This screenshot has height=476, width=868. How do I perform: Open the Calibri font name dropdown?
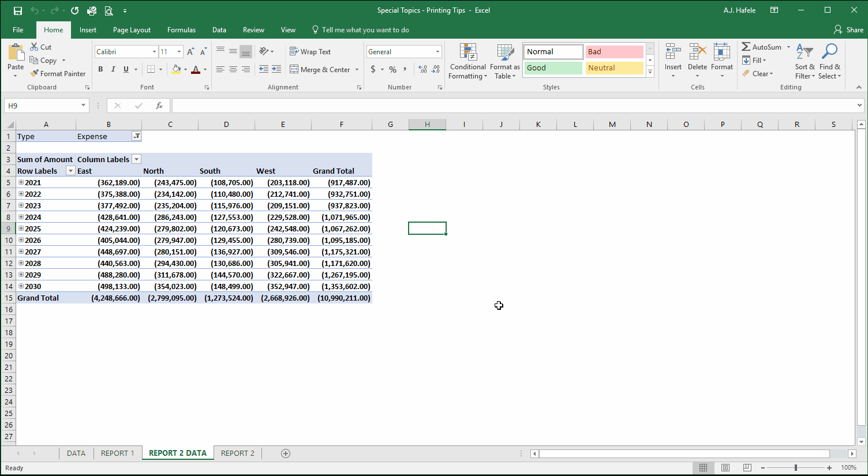[154, 52]
